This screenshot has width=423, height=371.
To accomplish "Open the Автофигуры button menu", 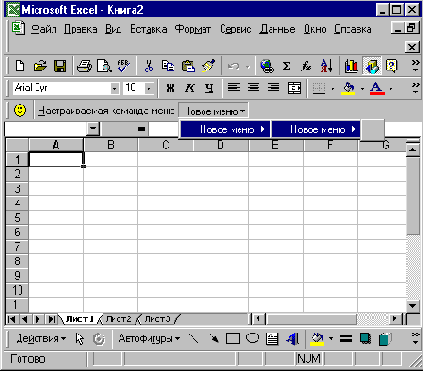I will click(149, 339).
